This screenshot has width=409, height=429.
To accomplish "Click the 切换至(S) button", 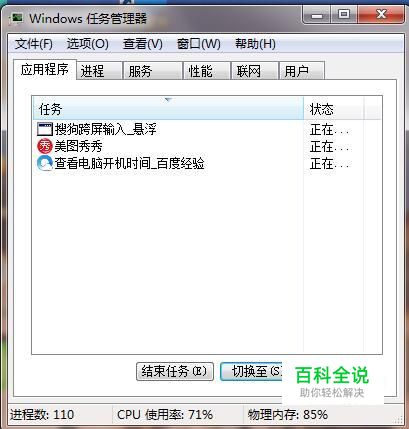I will (251, 371).
